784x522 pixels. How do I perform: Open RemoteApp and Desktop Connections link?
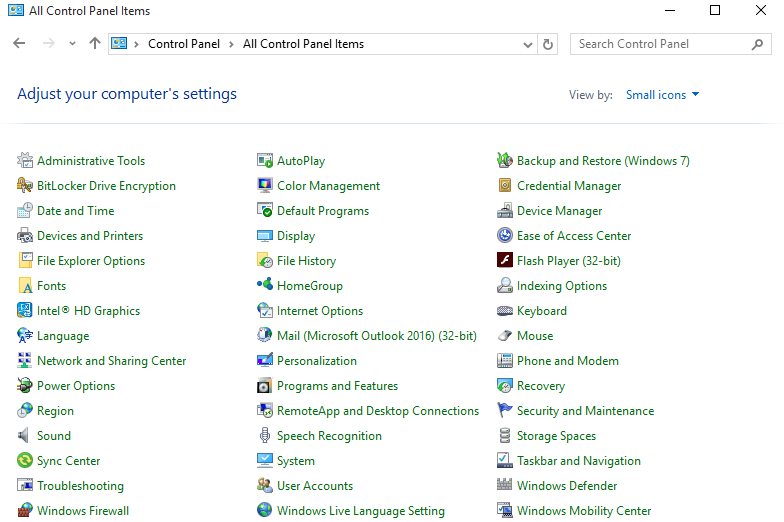coord(378,411)
